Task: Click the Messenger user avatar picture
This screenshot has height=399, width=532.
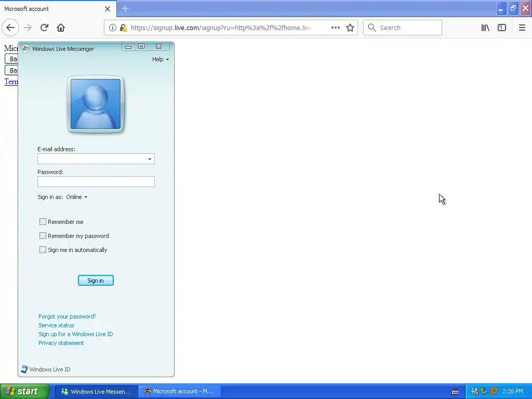Action: pyautogui.click(x=96, y=104)
